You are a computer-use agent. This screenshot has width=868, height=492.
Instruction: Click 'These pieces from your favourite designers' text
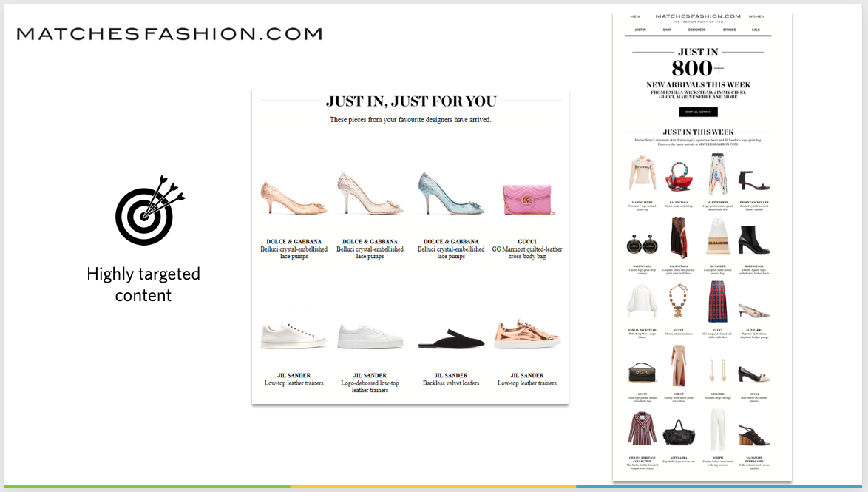[x=410, y=120]
